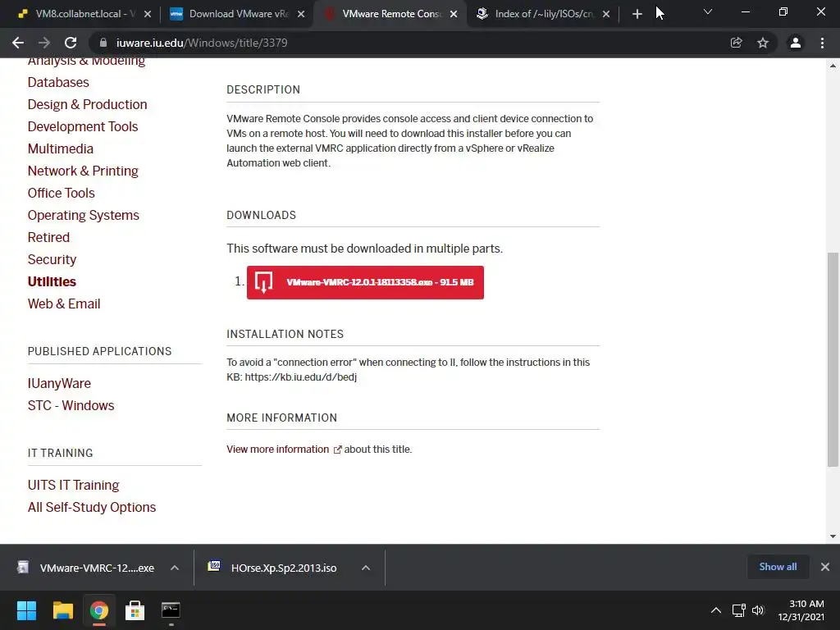Click Chrome icon in taskbar

[x=98, y=610]
